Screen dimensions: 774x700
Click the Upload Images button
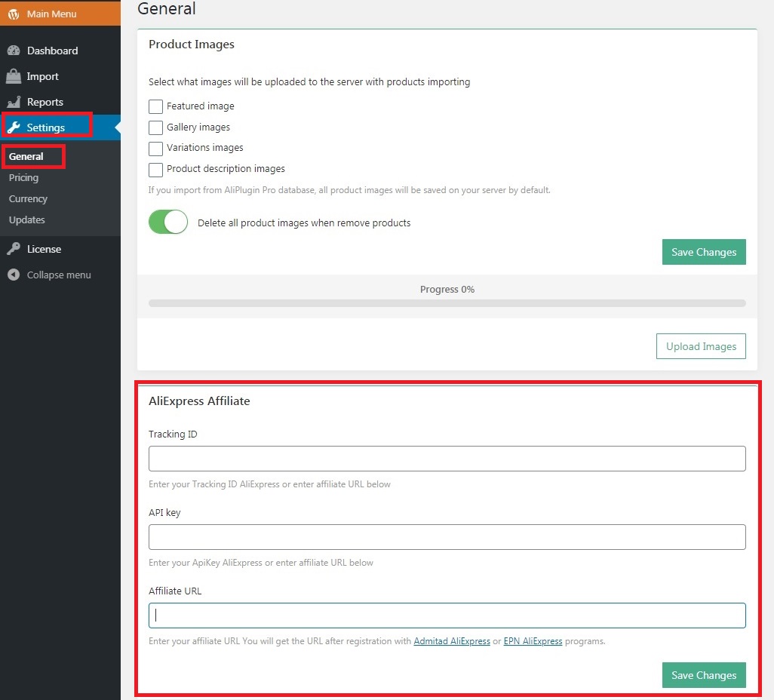pos(701,346)
